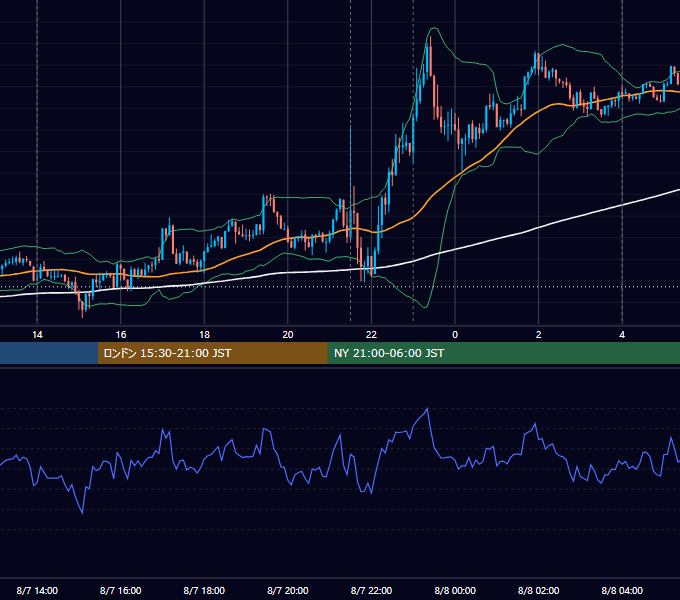Select the ロンドン 15:30-21:00 JST session bar
Image resolution: width=680 pixels, height=600 pixels.
pos(212,353)
